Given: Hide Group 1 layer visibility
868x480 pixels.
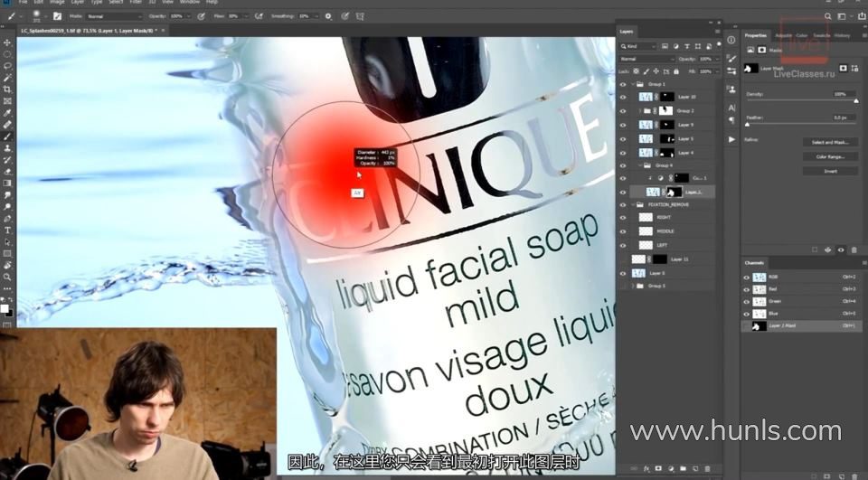Looking at the screenshot, I should (x=623, y=84).
